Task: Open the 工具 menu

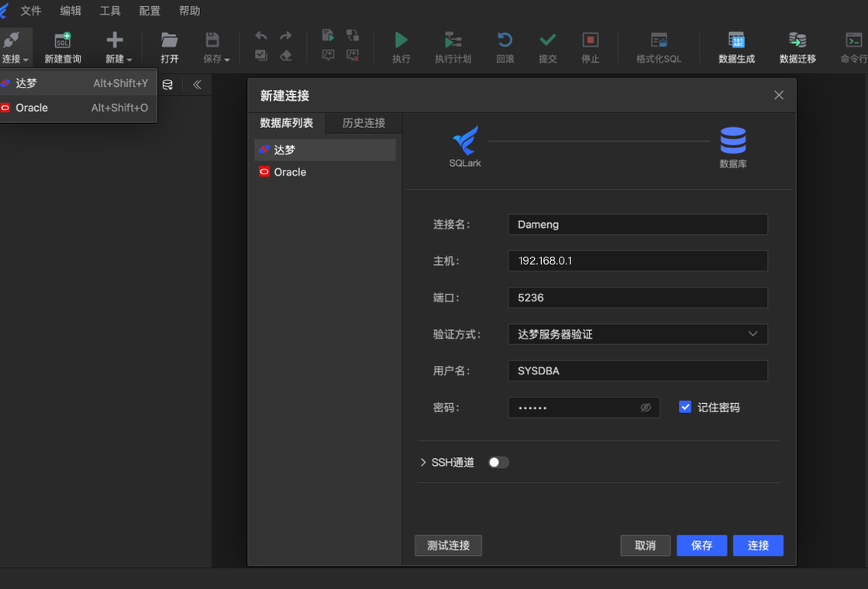Action: [109, 11]
